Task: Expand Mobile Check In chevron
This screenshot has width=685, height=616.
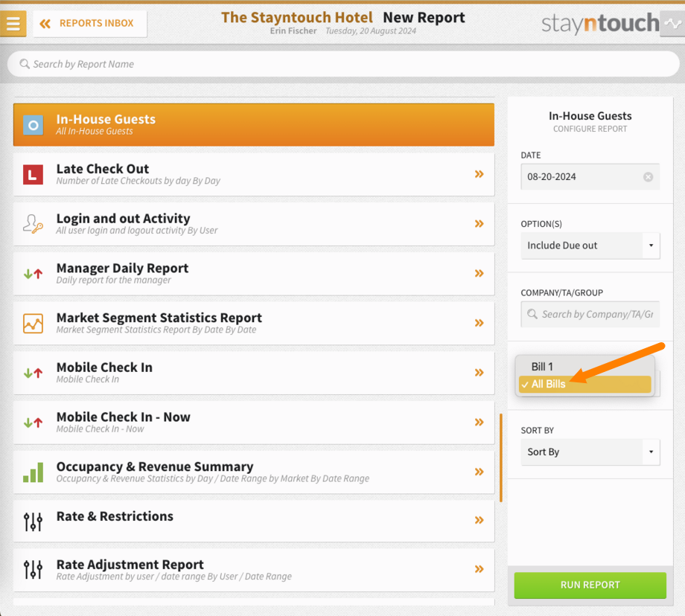Action: pyautogui.click(x=479, y=373)
